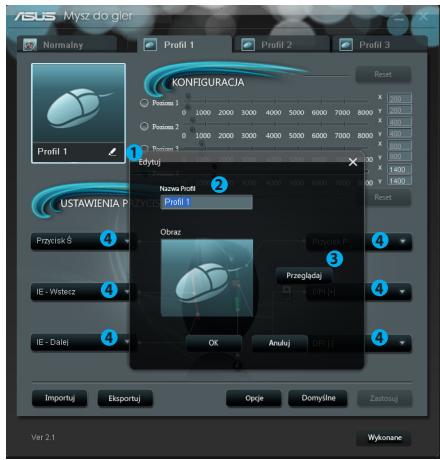Click the Poziom 2 Y value field

tap(399, 134)
